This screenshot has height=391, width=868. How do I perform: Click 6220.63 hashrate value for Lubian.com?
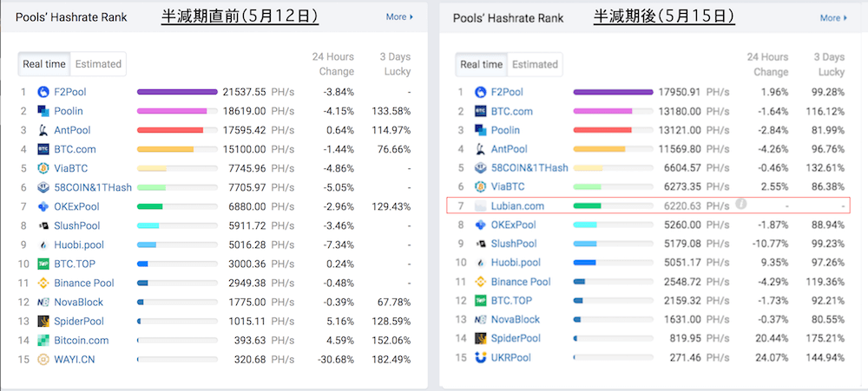(x=682, y=205)
